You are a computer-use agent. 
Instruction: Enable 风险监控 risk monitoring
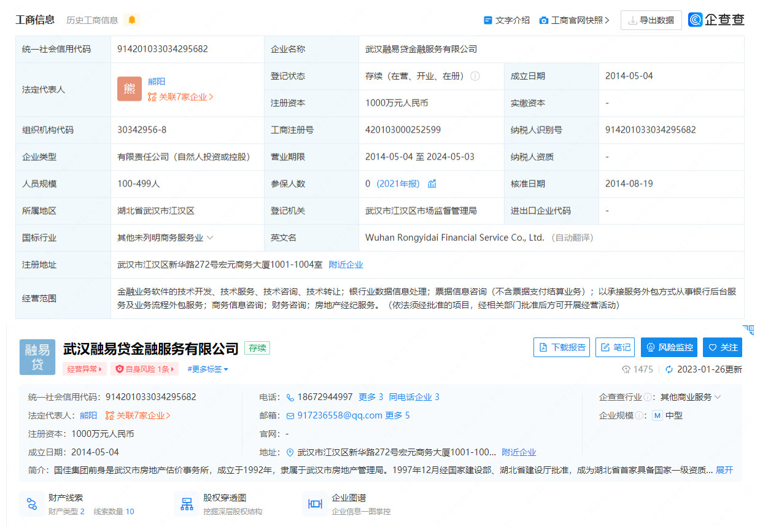click(x=670, y=347)
